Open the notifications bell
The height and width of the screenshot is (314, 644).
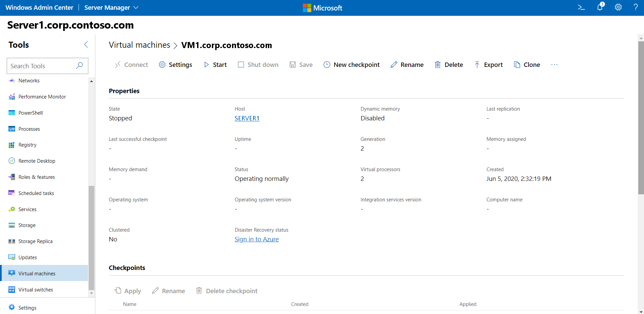[600, 7]
